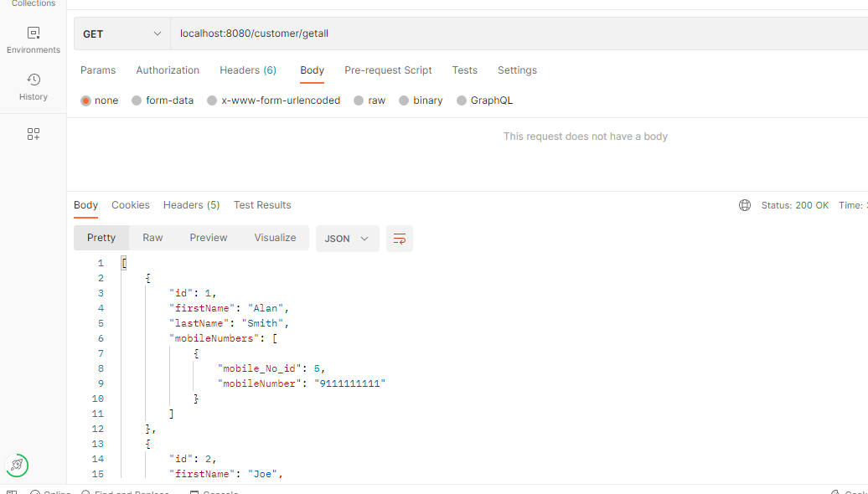The height and width of the screenshot is (494, 868).
Task: Click line number 2 in the gutter
Action: coord(101,278)
